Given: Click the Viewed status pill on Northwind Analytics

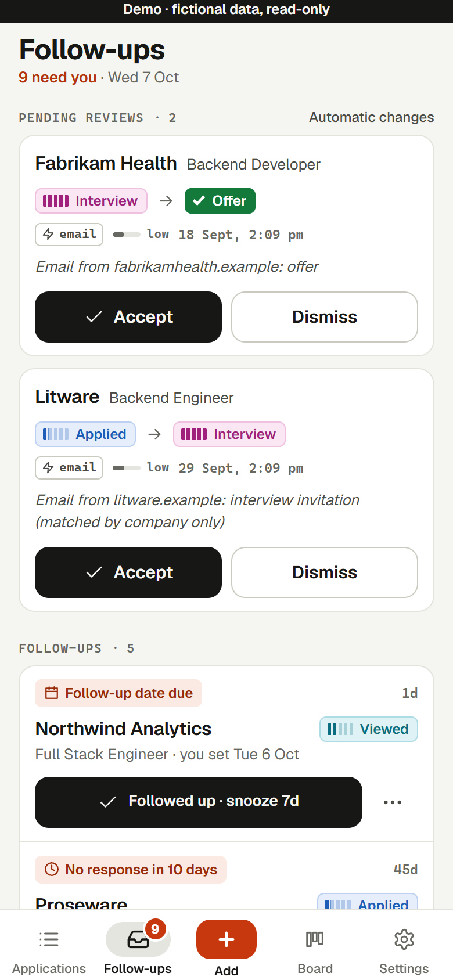Looking at the screenshot, I should pyautogui.click(x=369, y=729).
